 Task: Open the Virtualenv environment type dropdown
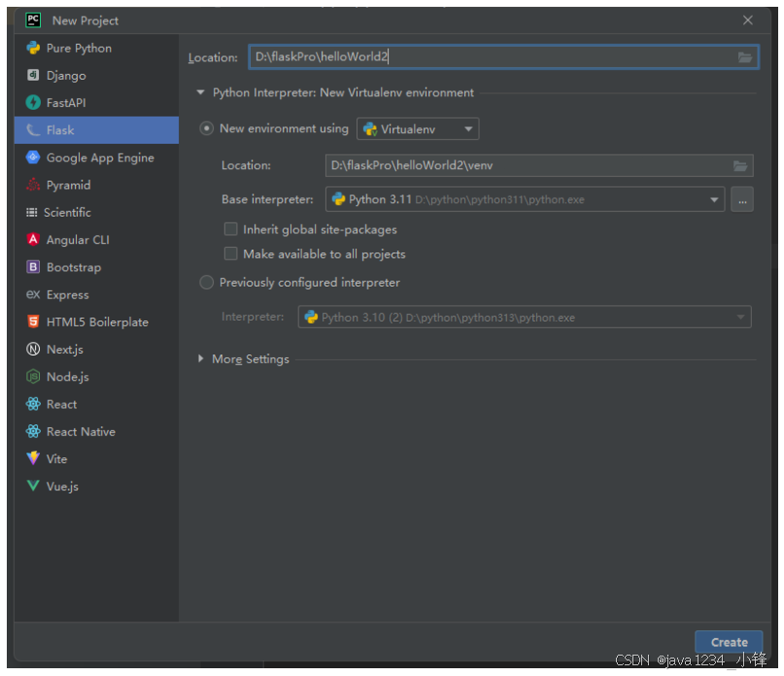tap(418, 129)
